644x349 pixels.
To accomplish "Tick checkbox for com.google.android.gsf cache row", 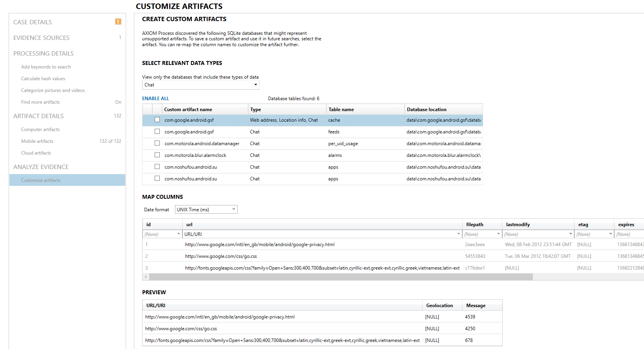I will 157,120.
